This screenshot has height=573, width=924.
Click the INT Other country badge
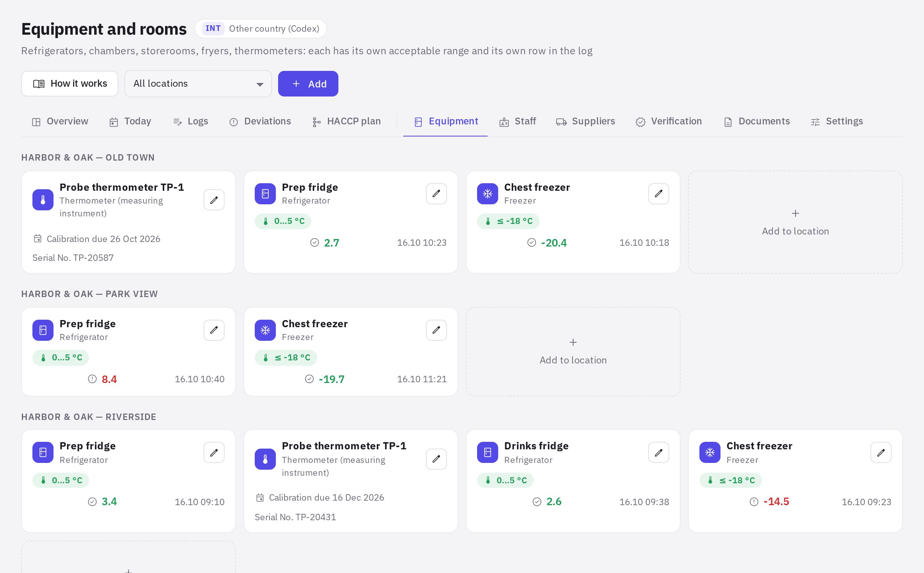click(261, 29)
